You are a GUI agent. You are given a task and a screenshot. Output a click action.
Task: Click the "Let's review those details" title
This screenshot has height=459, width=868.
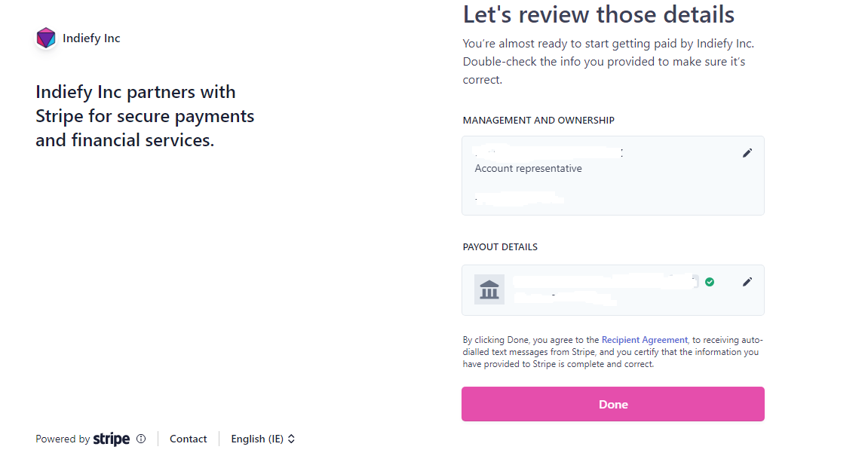tap(599, 14)
